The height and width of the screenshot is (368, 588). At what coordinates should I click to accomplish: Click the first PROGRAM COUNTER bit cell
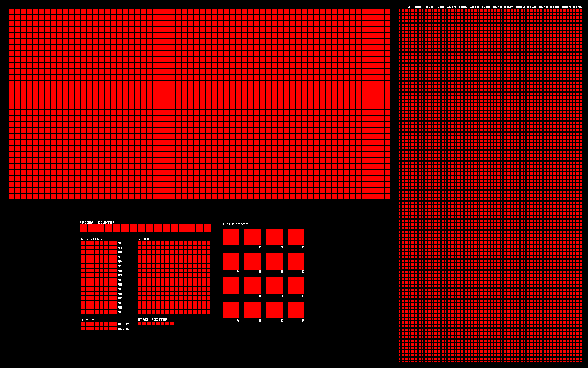point(83,227)
